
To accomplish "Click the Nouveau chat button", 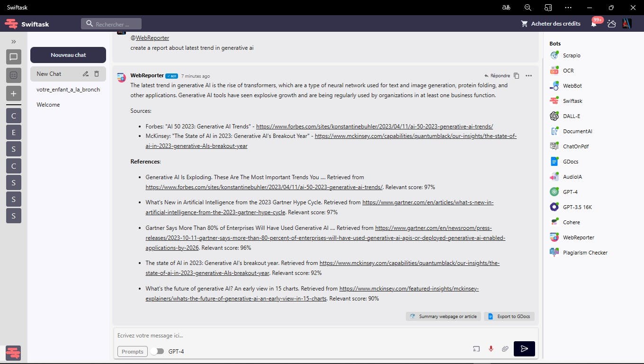I will click(x=68, y=55).
